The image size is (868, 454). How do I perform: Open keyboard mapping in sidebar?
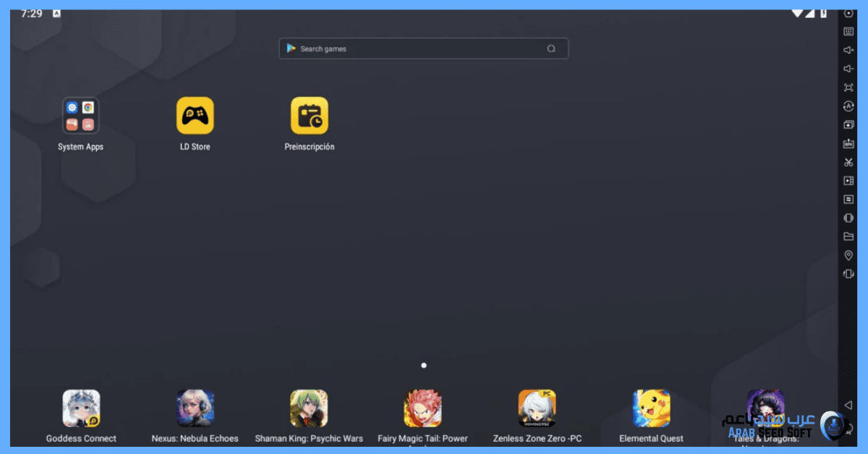(x=848, y=31)
